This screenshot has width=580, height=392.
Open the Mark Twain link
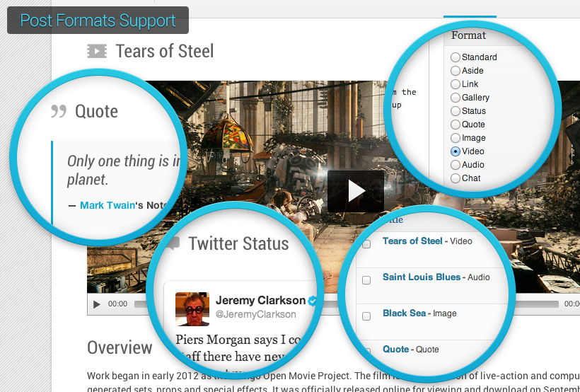(107, 205)
